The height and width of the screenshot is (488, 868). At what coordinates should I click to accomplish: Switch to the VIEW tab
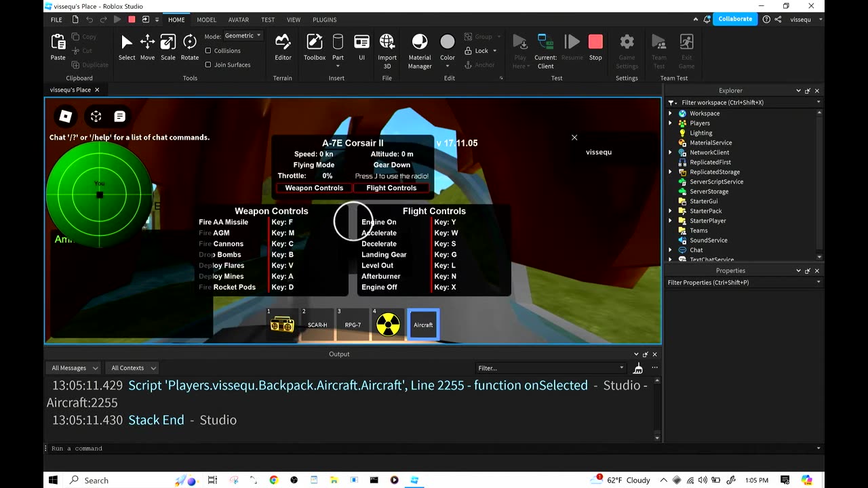pos(294,20)
